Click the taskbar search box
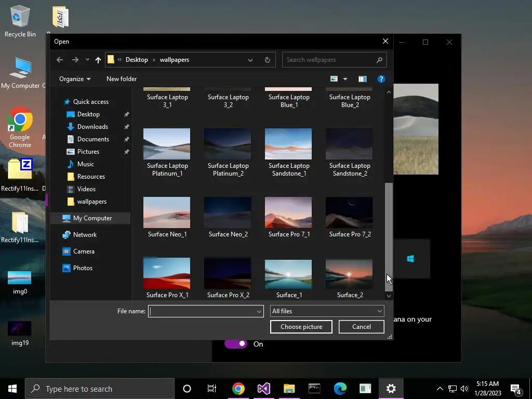 click(100, 389)
